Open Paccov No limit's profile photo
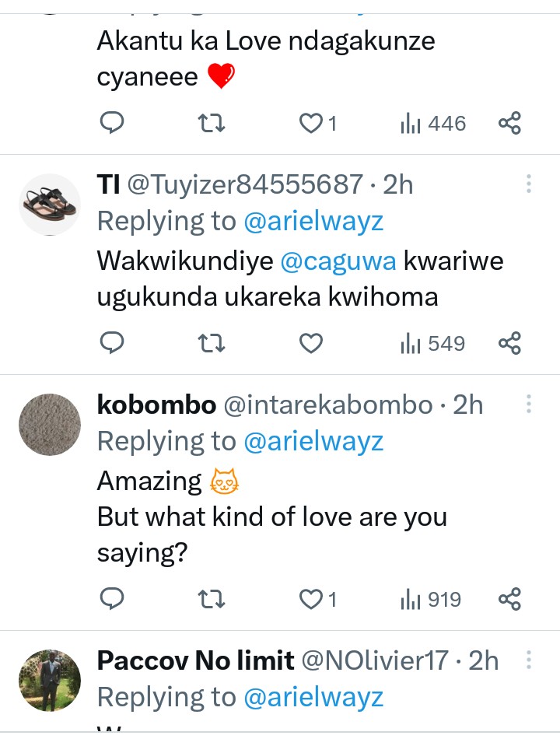Image resolution: width=560 pixels, height=746 pixels. 50,681
